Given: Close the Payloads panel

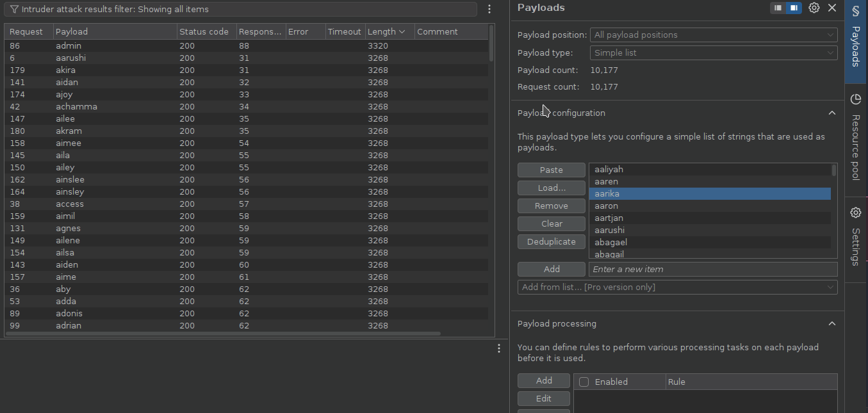Looking at the screenshot, I should 832,8.
